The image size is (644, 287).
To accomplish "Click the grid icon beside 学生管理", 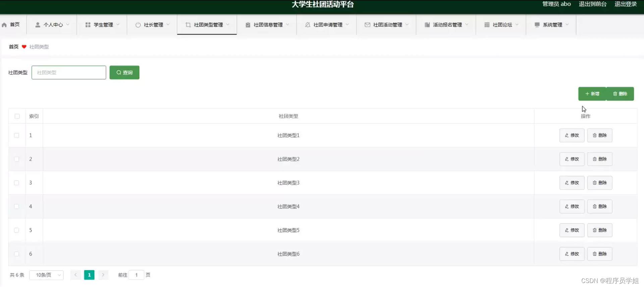I will 88,25.
